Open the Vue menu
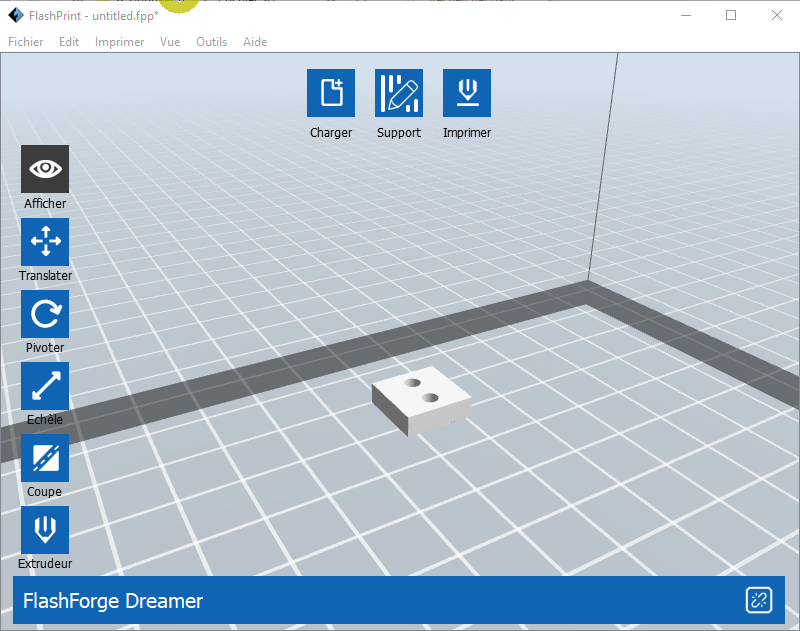 pyautogui.click(x=170, y=42)
